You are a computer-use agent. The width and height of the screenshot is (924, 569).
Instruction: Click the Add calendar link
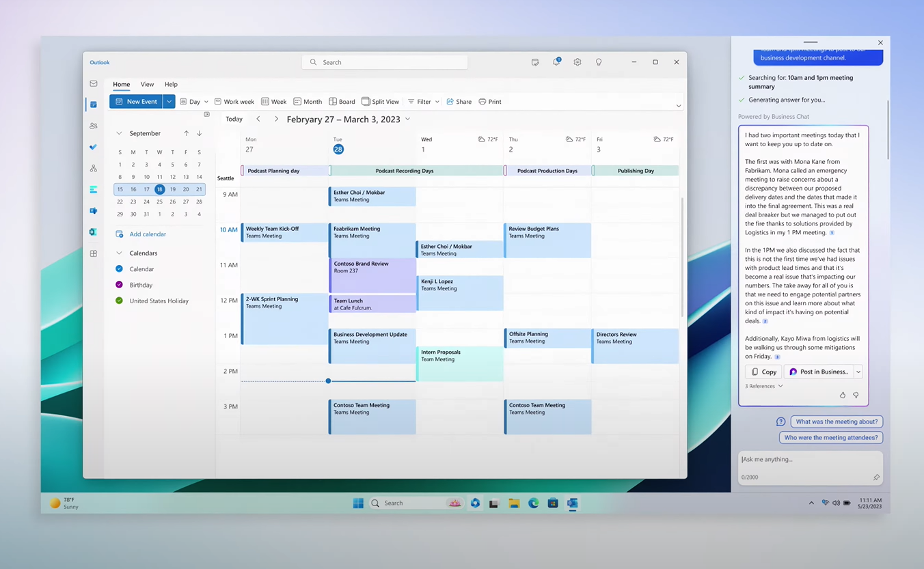click(x=148, y=234)
